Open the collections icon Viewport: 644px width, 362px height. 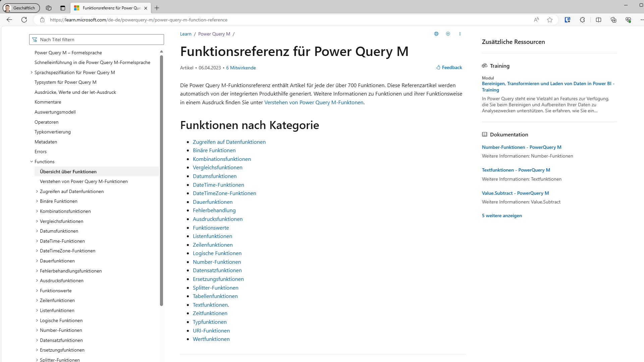[x=613, y=20]
